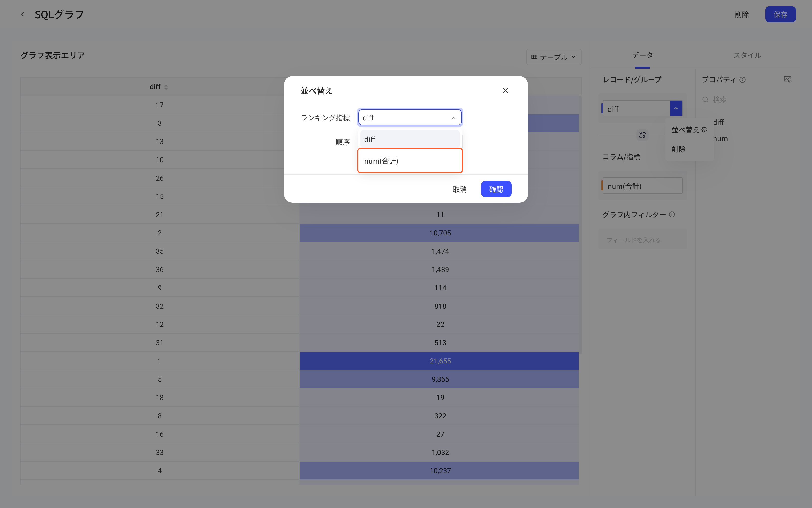Close the 並べ替え dialog with the X
This screenshot has height=508, width=812.
click(505, 90)
